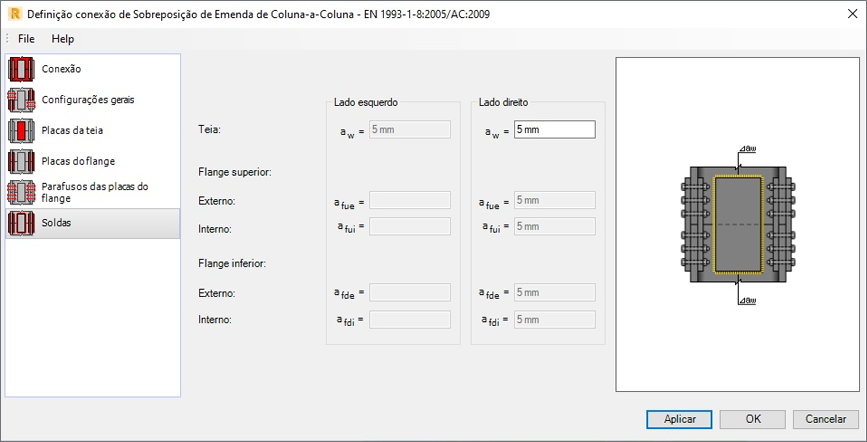Click the Cancelar button
The height and width of the screenshot is (442, 867).
[826, 419]
